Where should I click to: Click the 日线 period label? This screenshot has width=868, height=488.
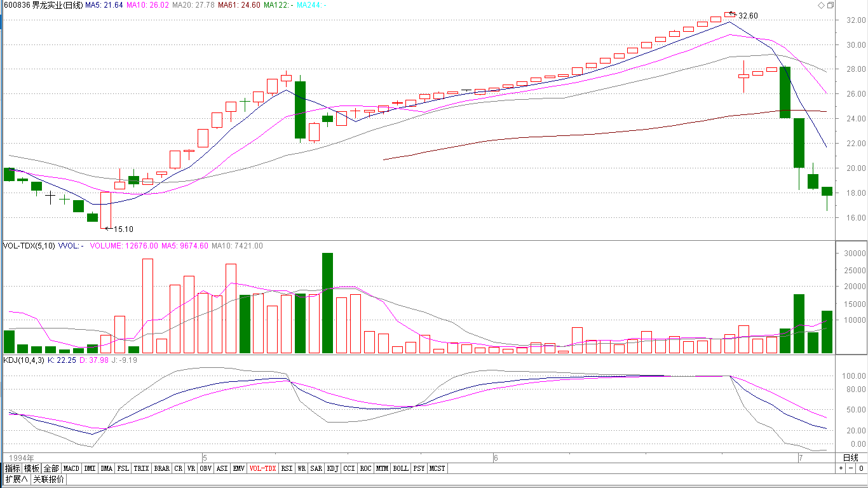click(x=850, y=457)
